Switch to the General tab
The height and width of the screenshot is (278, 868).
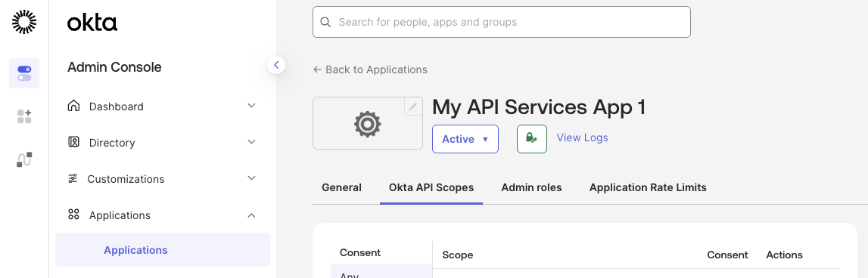coord(341,187)
